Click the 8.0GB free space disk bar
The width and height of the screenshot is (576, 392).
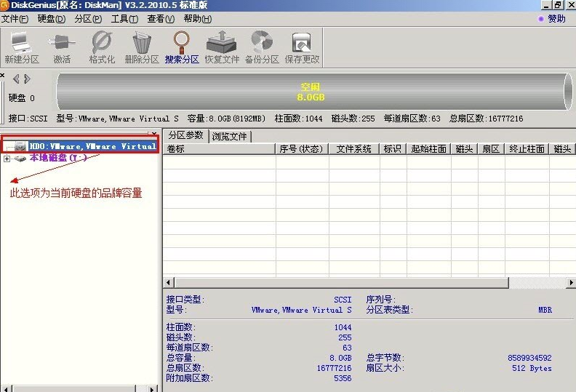click(311, 92)
